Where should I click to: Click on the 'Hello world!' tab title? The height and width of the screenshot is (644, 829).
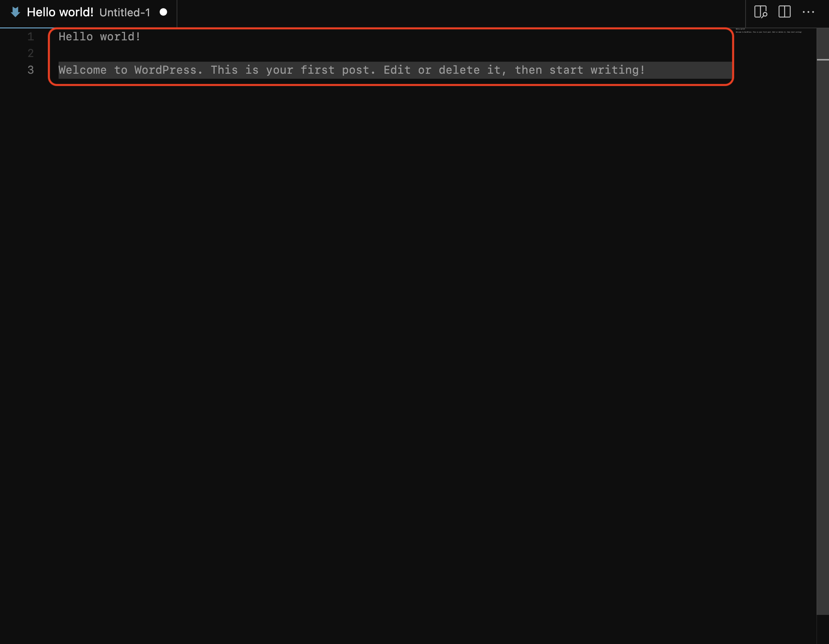coord(60,12)
